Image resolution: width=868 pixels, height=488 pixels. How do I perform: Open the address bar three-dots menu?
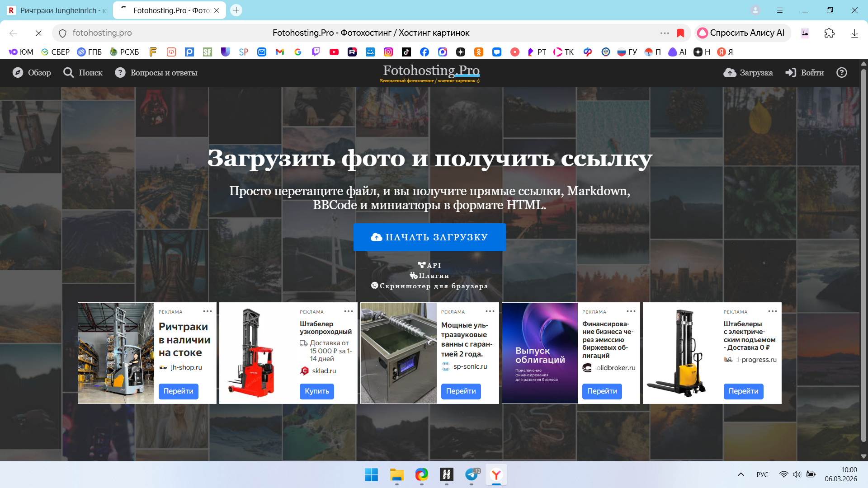click(665, 33)
